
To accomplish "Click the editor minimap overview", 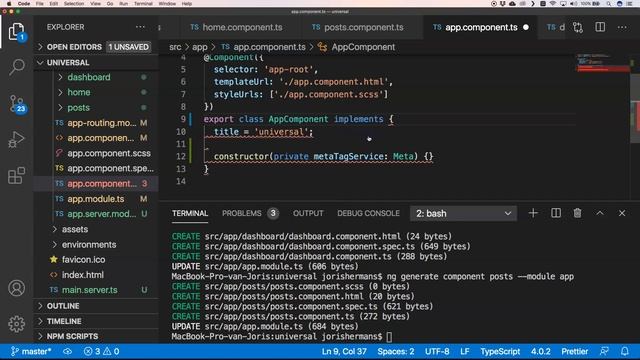I will pyautogui.click(x=603, y=62).
